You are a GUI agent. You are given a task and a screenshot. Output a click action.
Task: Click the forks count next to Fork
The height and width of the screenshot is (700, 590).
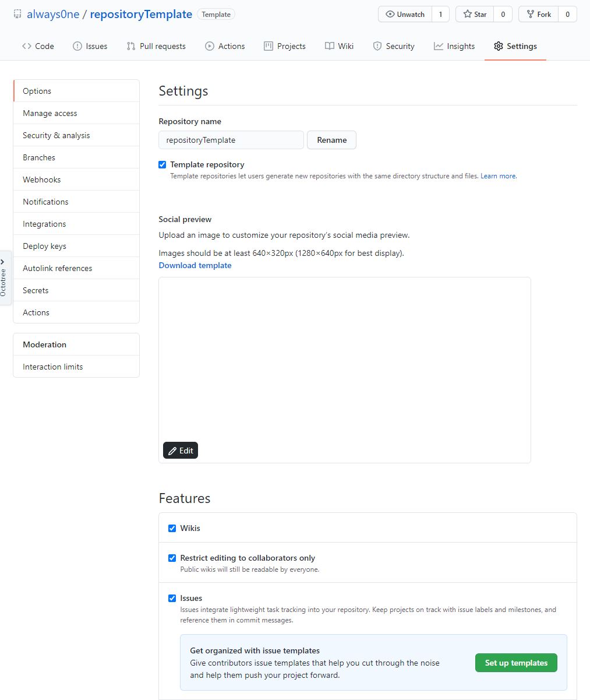[567, 15]
